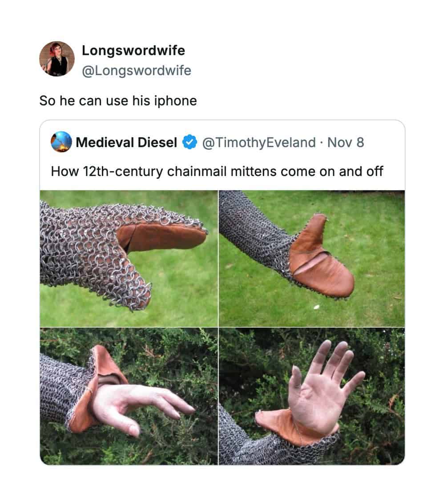The image size is (443, 504).
Task: Click the @Longswordwife handle
Action: click(x=136, y=71)
